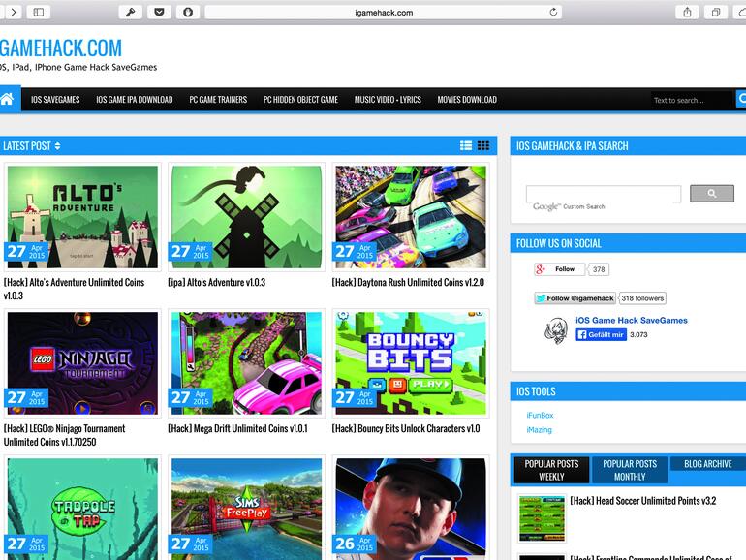Open the iMazing tool link

539,429
